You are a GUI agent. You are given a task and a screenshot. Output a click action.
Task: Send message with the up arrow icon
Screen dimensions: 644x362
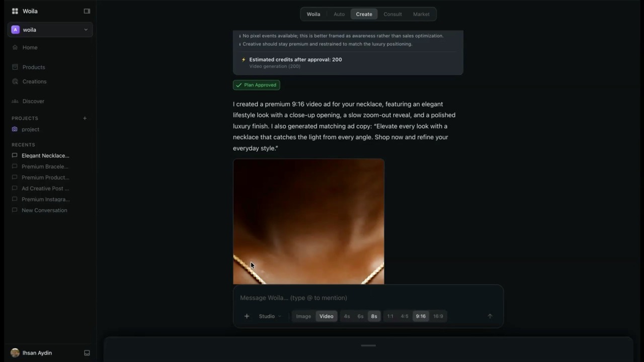[x=490, y=316]
